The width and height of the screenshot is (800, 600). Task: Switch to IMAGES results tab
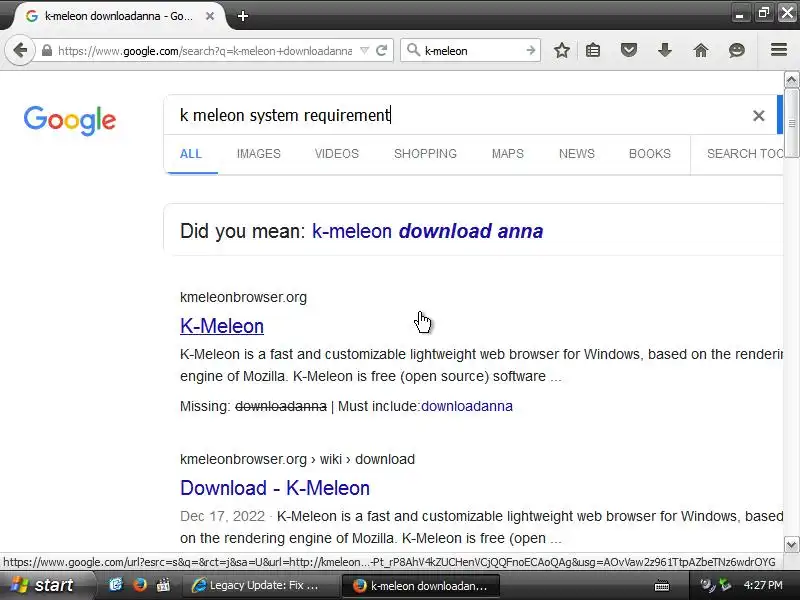click(258, 154)
